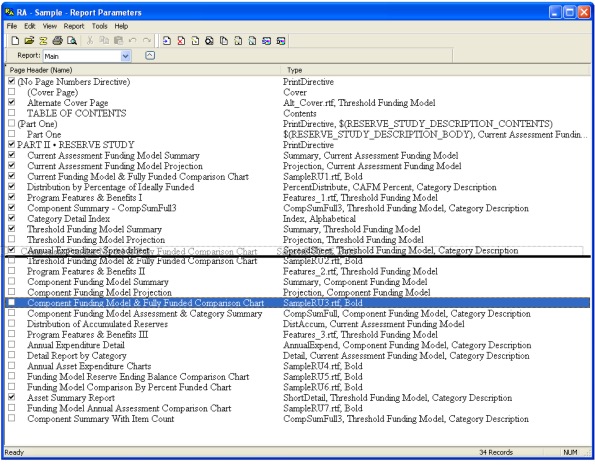This screenshot has width=595, height=469.
Task: Click the page icon with red X
Action: point(181,41)
